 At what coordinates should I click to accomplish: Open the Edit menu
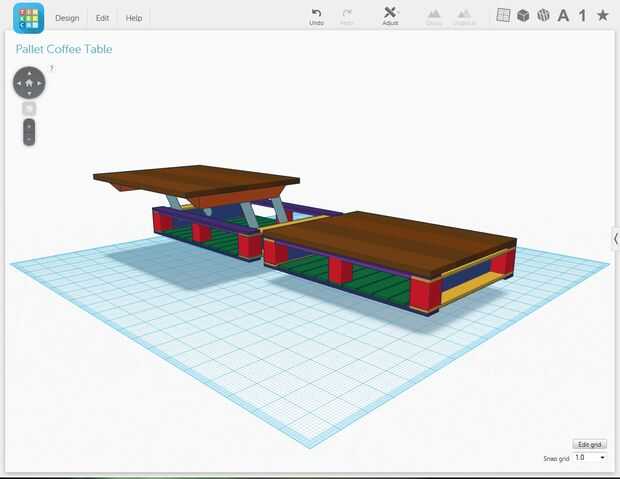102,18
